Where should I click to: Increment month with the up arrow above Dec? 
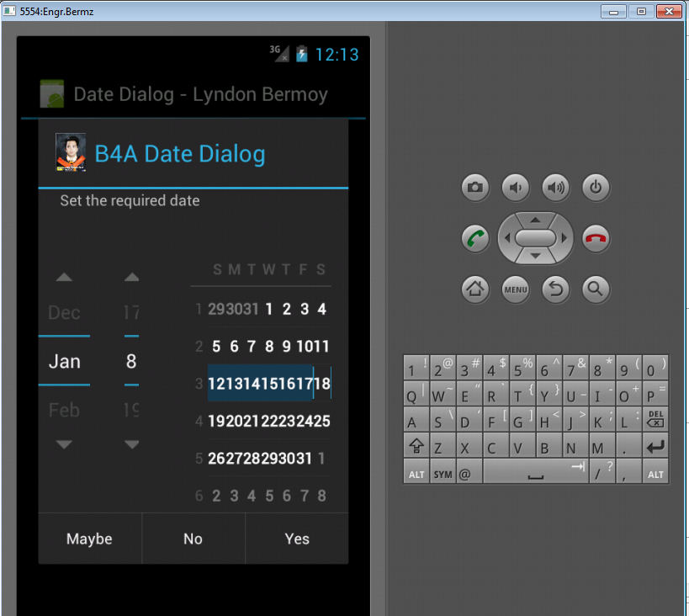(x=64, y=277)
